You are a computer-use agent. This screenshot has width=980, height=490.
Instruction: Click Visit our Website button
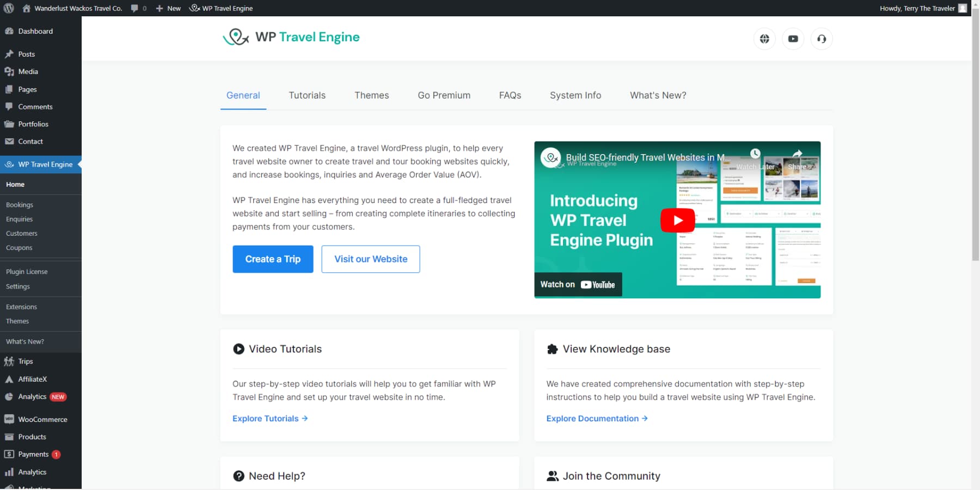point(371,259)
